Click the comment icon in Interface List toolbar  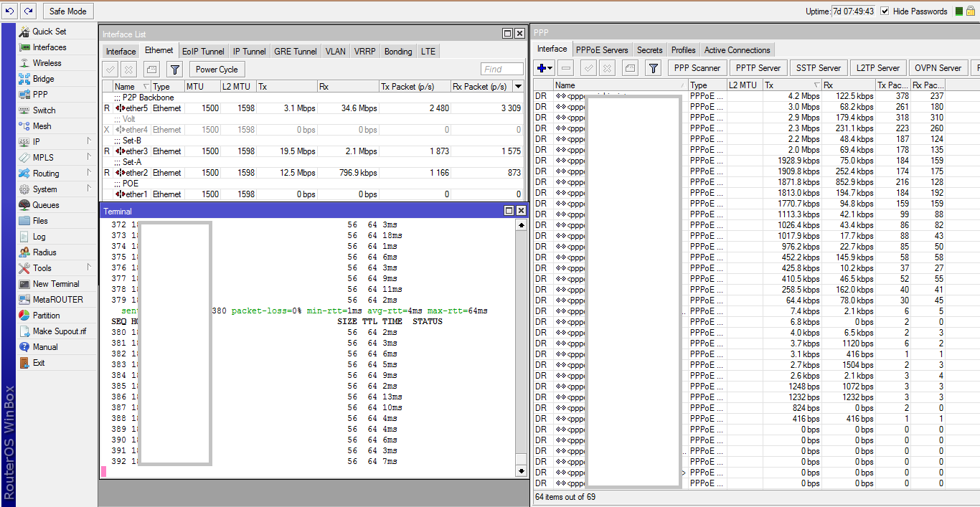151,70
